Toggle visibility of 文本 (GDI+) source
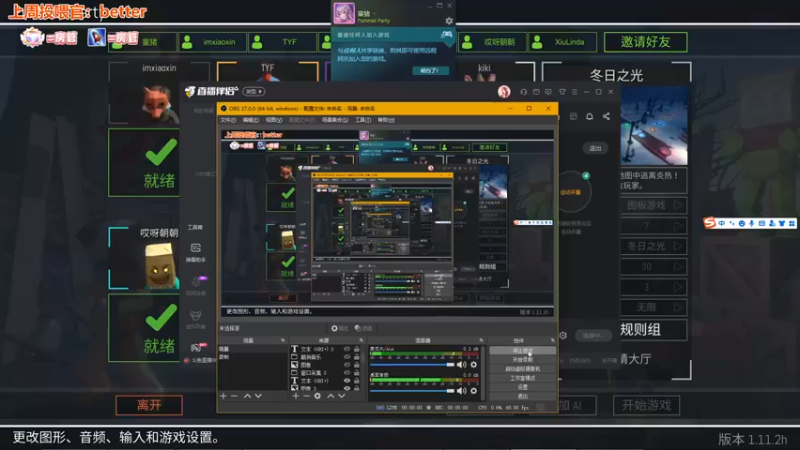The image size is (800, 450). (347, 381)
